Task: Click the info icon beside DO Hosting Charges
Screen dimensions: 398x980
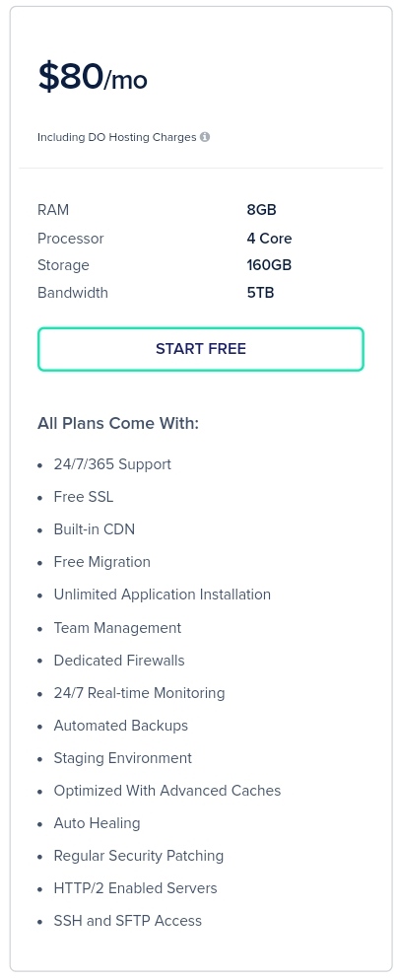Action: [205, 137]
